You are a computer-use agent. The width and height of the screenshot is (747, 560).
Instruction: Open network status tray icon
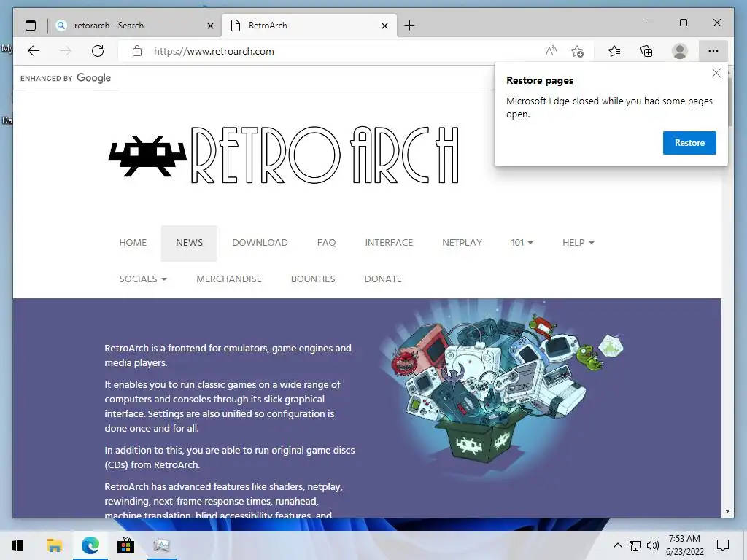[635, 545]
